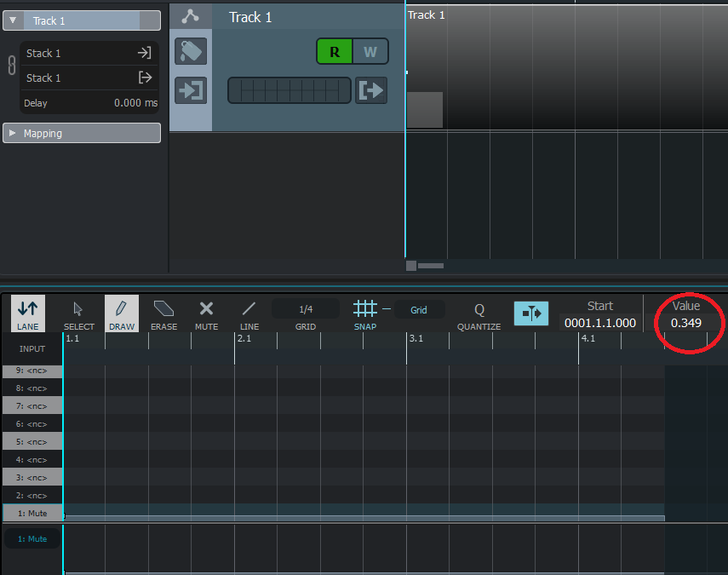The width and height of the screenshot is (728, 575).
Task: Collapse the Track 1 inspector section
Action: [x=13, y=20]
